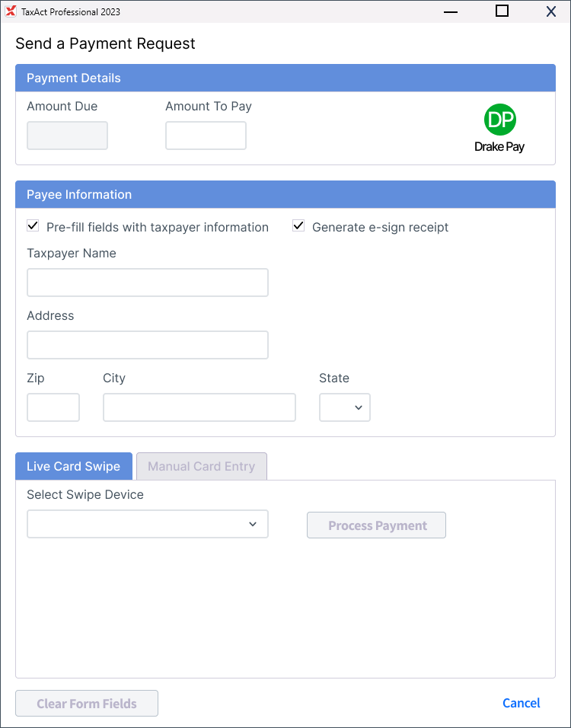571x728 pixels.
Task: Focus the Amount To Pay field
Action: tap(206, 136)
